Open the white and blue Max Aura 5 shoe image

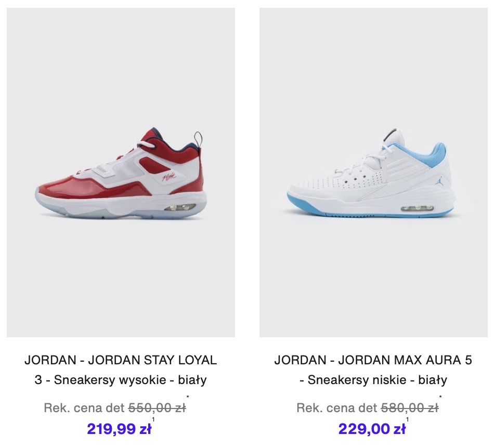373,172
